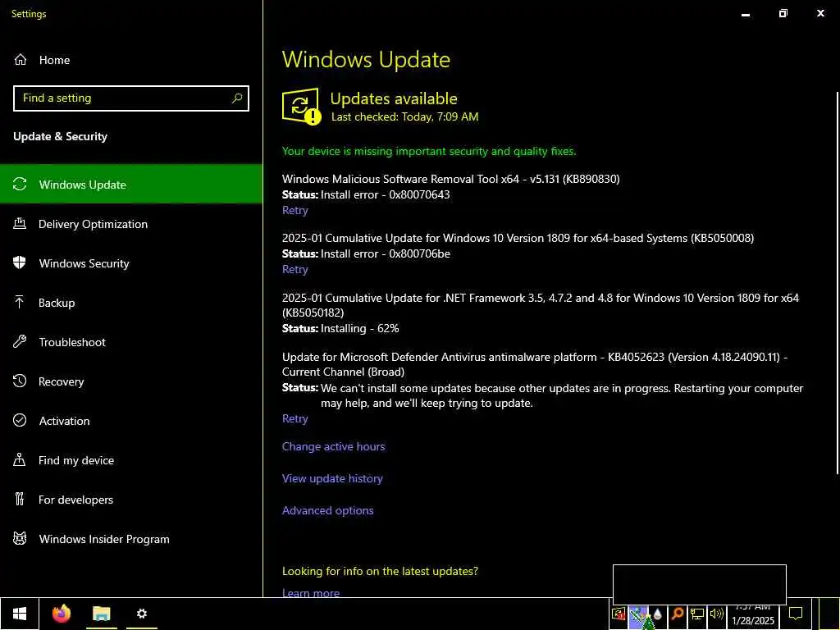Open the Action Center notifications icon

click(x=796, y=614)
